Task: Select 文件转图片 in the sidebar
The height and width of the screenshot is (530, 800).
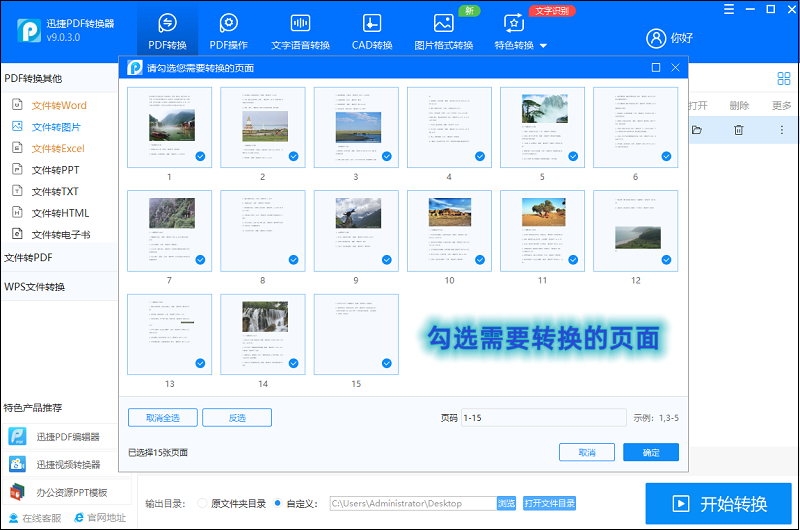Action: coord(56,127)
